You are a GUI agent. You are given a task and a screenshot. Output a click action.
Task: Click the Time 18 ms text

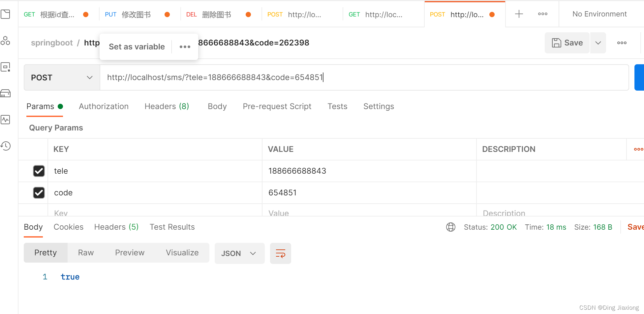tap(545, 227)
